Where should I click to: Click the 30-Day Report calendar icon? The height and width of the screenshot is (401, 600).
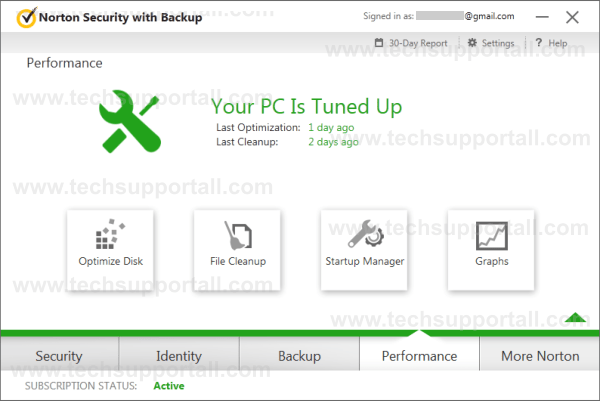pos(379,42)
